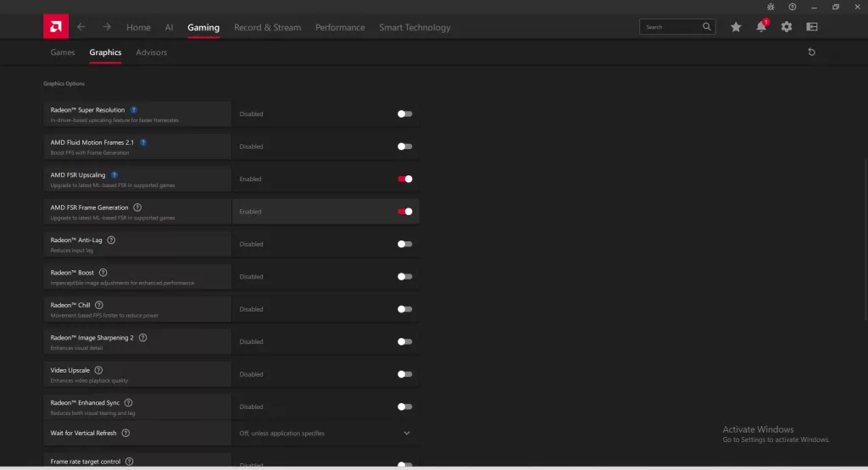Screen dimensions: 868x470
Task: Click the bug report icon
Action: [771, 7]
